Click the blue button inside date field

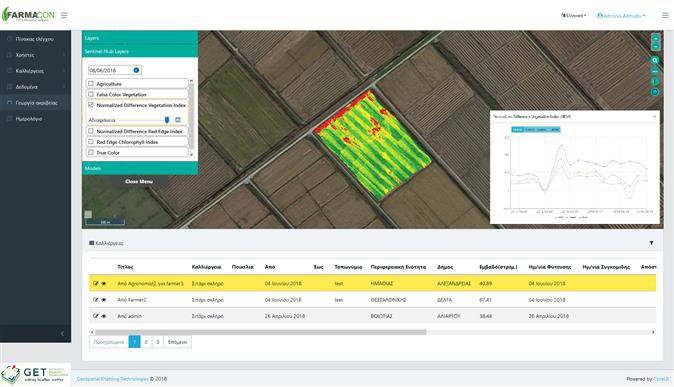(136, 70)
